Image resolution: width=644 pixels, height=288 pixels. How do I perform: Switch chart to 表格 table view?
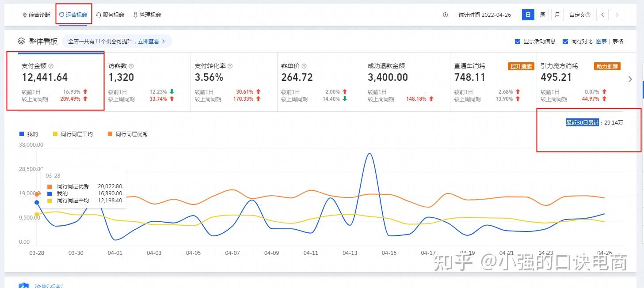click(x=617, y=41)
